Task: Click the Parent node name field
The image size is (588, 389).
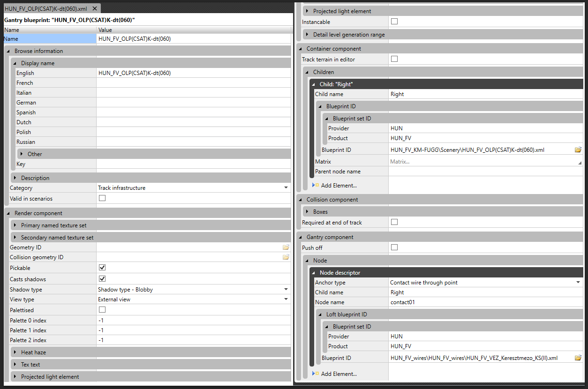Action: pos(486,172)
